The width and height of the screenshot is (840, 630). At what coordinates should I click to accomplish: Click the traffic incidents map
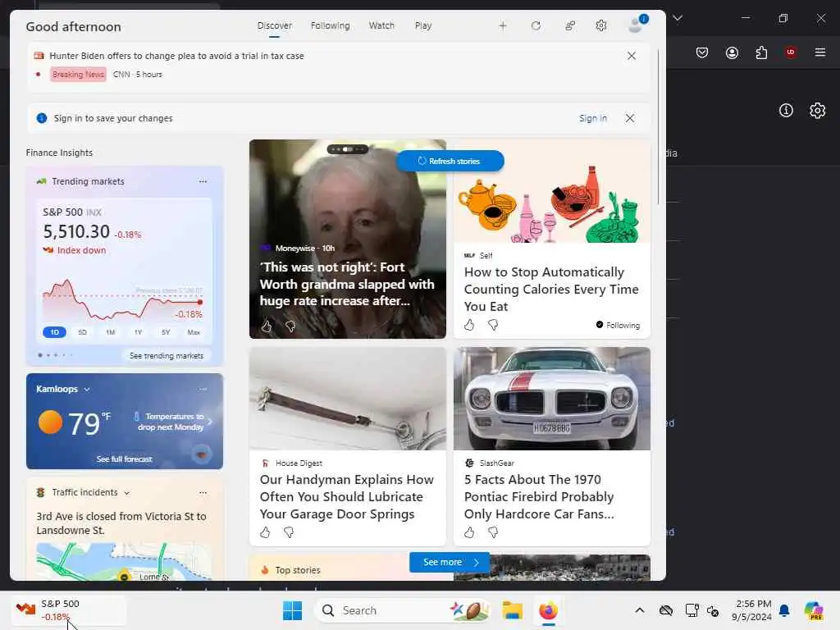coord(125,561)
